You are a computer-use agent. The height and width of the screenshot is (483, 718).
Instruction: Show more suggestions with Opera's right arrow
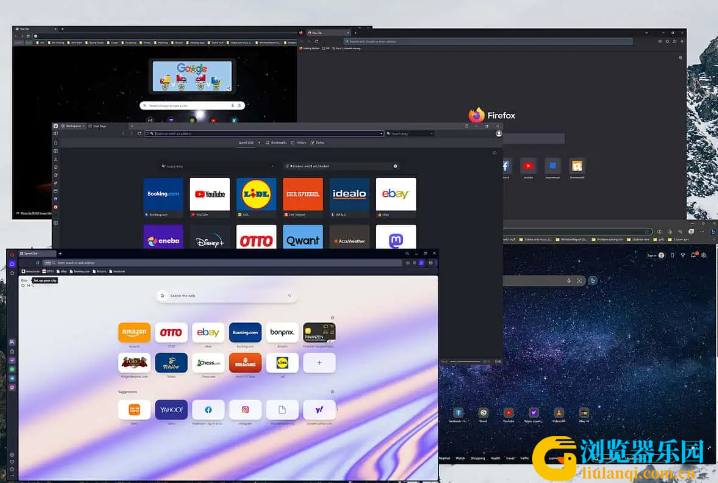(x=338, y=410)
